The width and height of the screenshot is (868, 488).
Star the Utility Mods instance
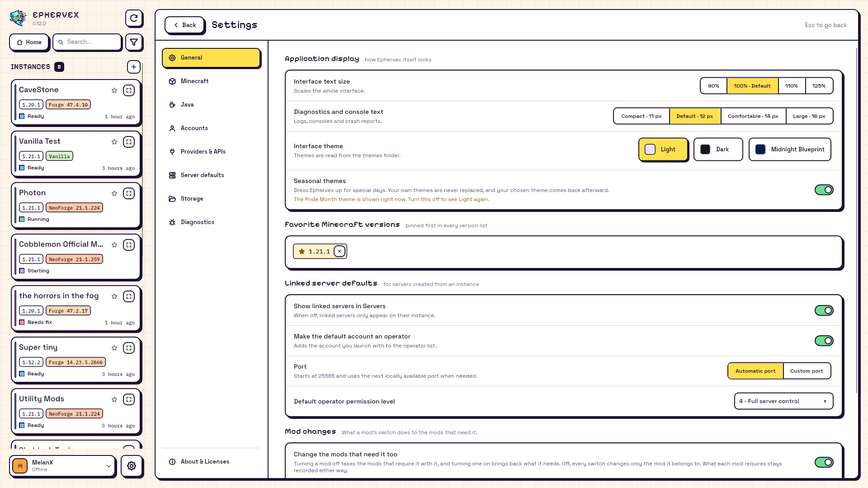pos(114,399)
